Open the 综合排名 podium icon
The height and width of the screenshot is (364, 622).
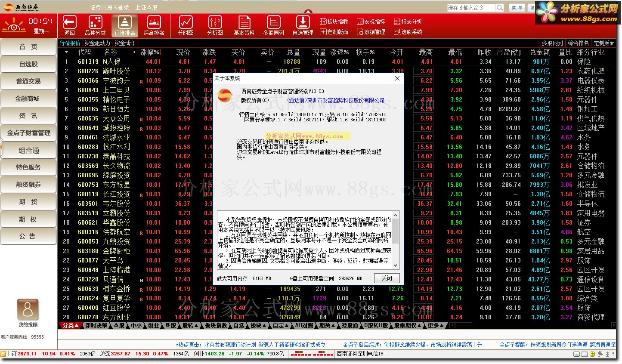click(154, 25)
